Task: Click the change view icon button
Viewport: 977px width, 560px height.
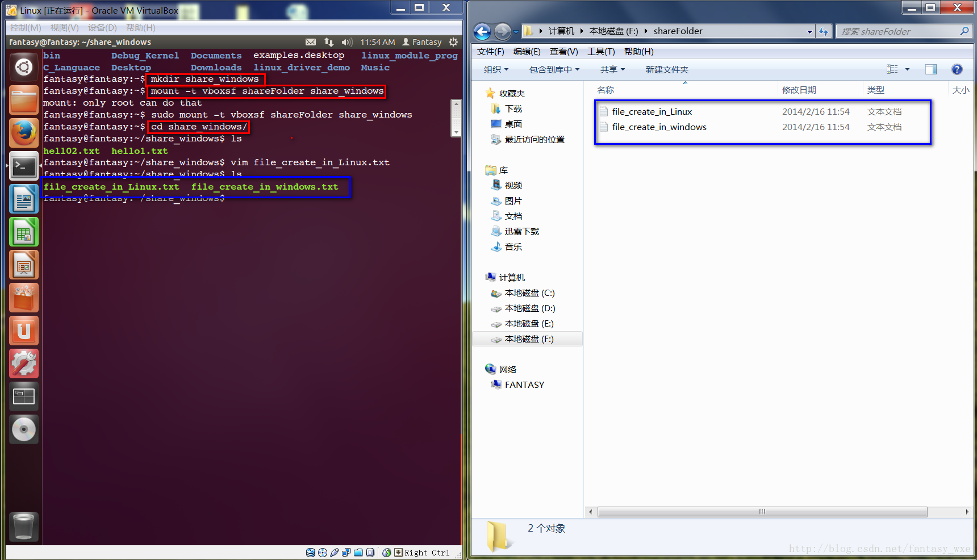Action: point(892,69)
